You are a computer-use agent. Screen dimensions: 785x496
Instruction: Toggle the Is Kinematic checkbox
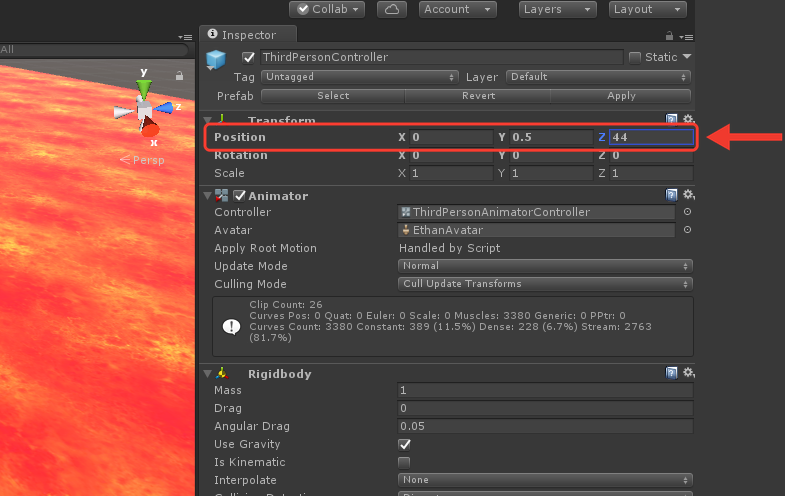[404, 462]
